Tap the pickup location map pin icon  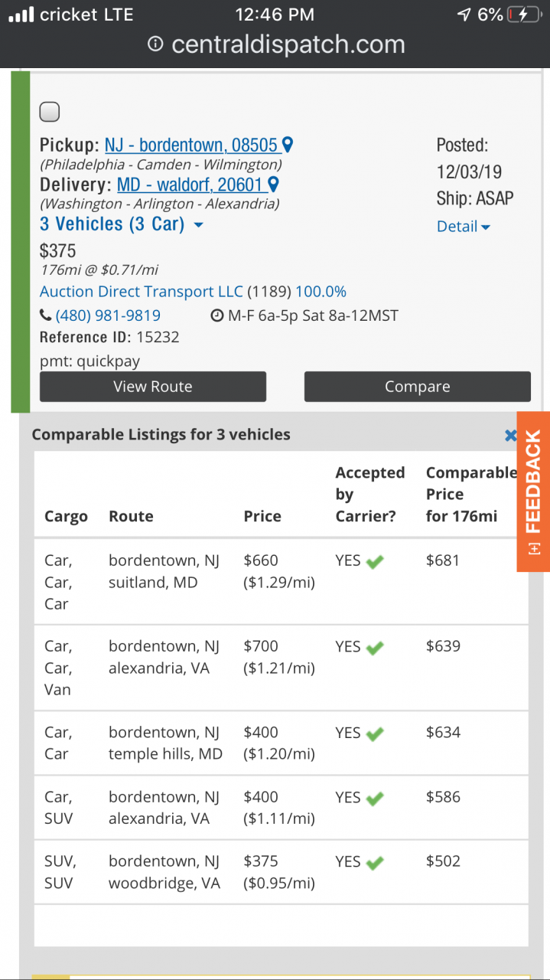(x=288, y=144)
